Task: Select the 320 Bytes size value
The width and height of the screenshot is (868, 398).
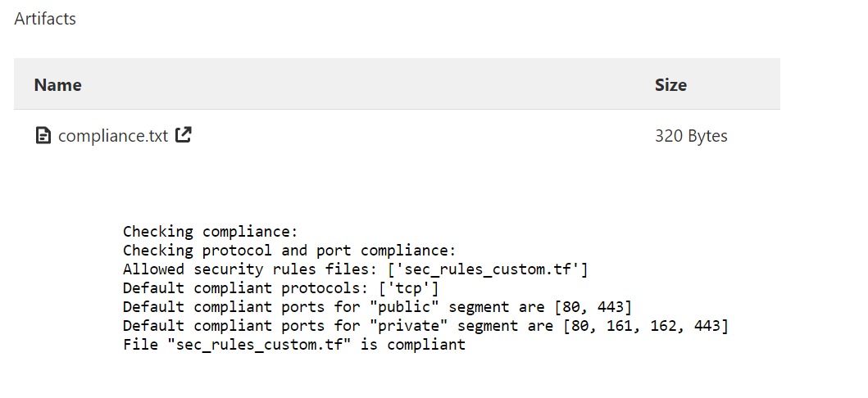Action: [691, 136]
